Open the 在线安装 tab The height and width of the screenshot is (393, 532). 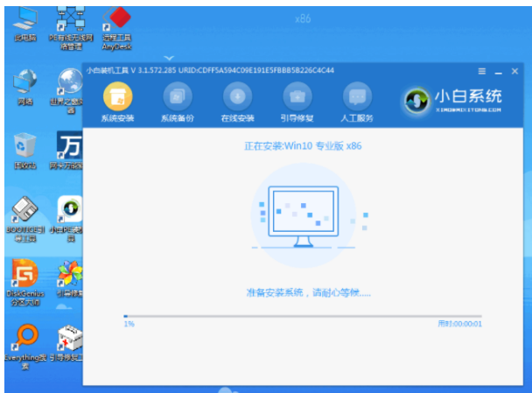(237, 102)
